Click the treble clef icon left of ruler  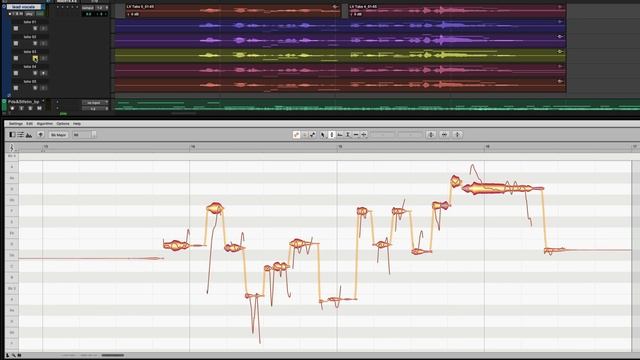point(11,147)
